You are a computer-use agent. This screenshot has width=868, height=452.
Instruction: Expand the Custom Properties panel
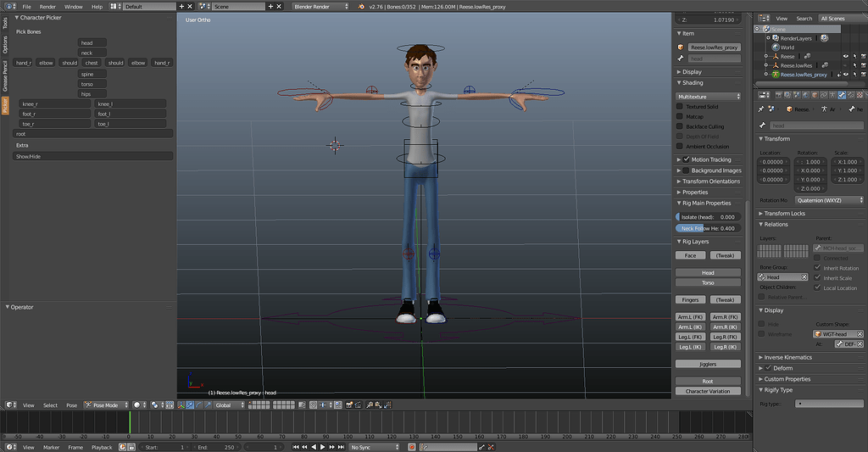(787, 379)
